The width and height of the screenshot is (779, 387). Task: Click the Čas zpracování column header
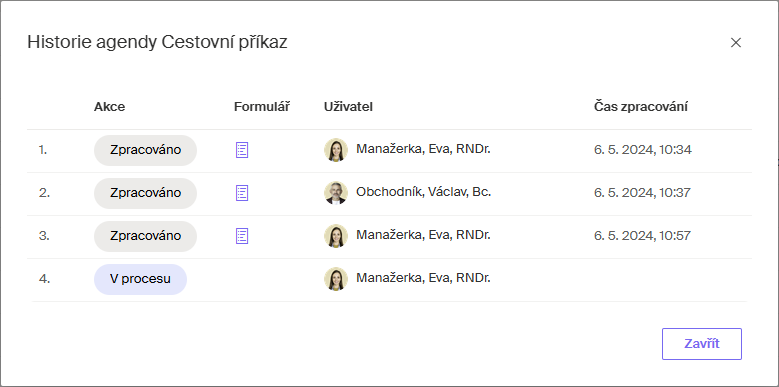click(x=641, y=107)
